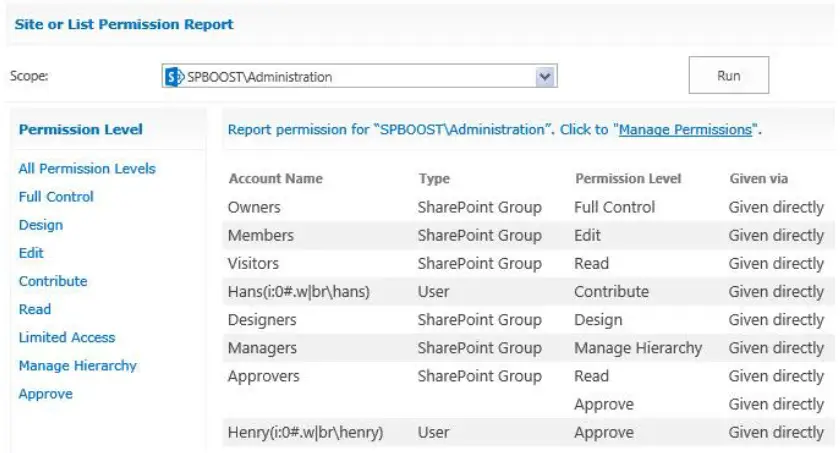This screenshot has height=453, width=840.
Task: Select the Members account name
Action: [260, 235]
